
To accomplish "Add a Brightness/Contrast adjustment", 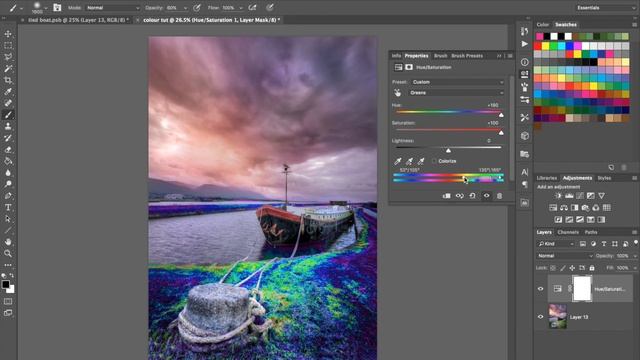I will pyautogui.click(x=558, y=196).
